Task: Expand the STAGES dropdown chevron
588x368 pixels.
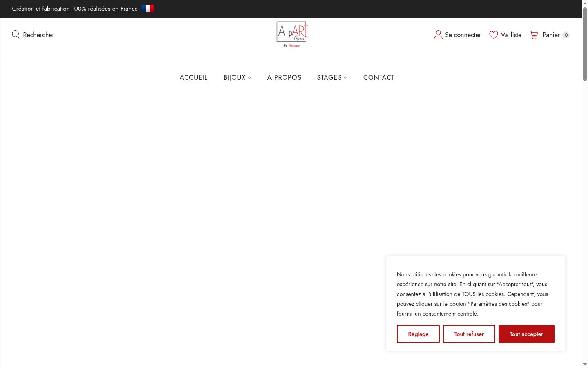Action: coord(345,78)
